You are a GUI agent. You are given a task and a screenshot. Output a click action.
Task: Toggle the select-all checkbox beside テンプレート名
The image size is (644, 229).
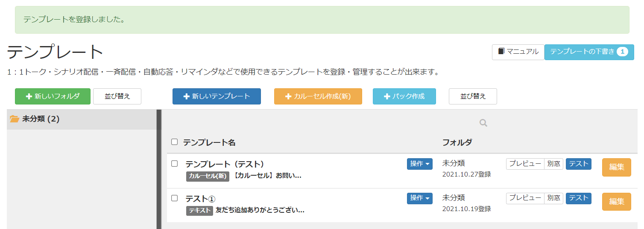(x=174, y=142)
